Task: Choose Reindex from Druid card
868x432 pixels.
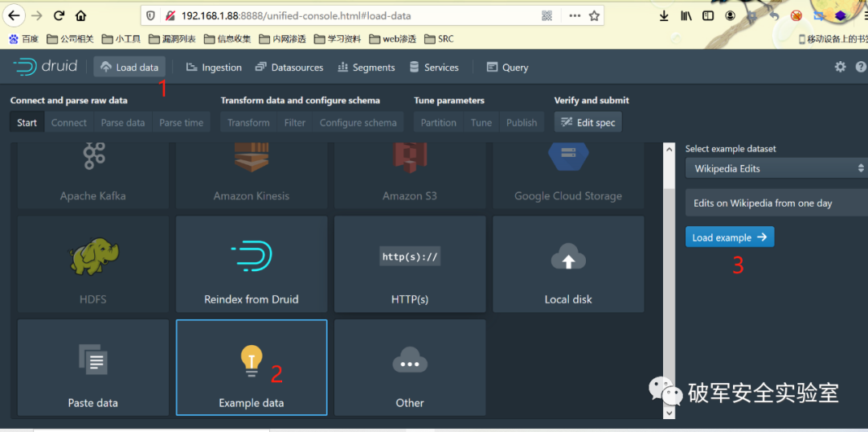Action: coord(252,264)
